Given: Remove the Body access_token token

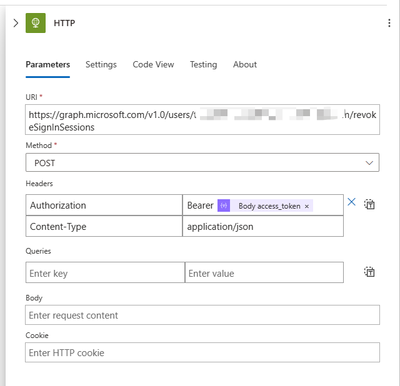Looking at the screenshot, I should coord(307,206).
